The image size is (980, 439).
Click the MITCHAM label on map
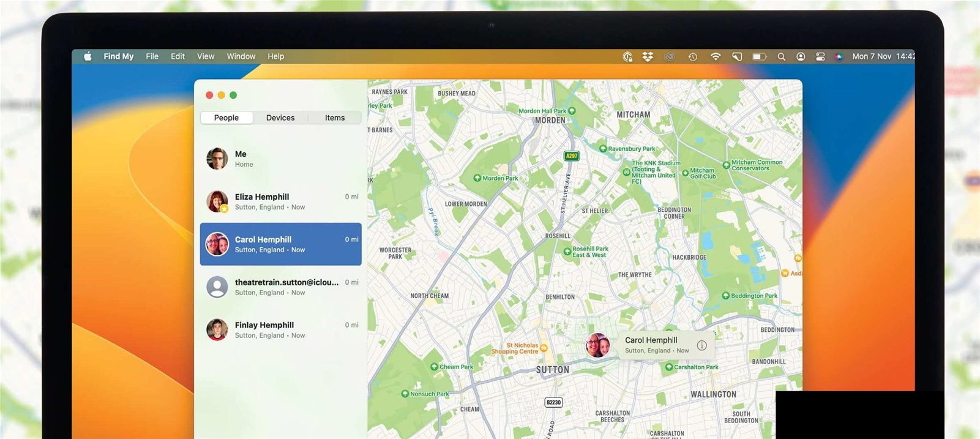click(x=634, y=114)
